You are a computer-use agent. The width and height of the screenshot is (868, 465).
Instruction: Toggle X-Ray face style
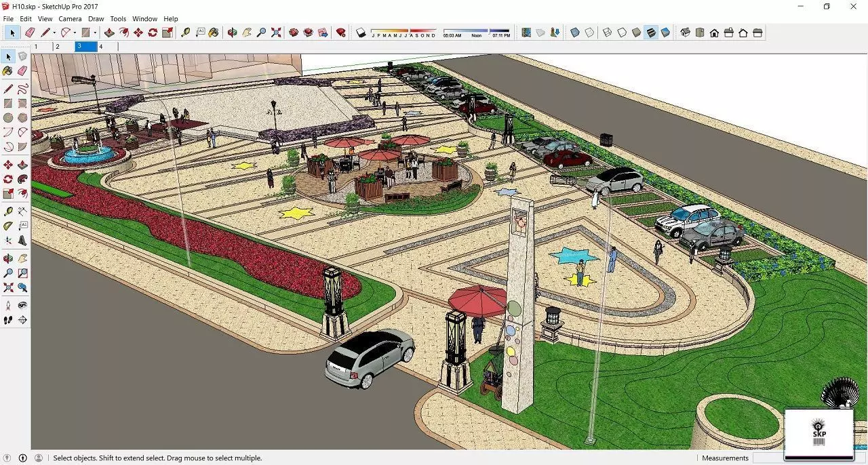pyautogui.click(x=575, y=33)
